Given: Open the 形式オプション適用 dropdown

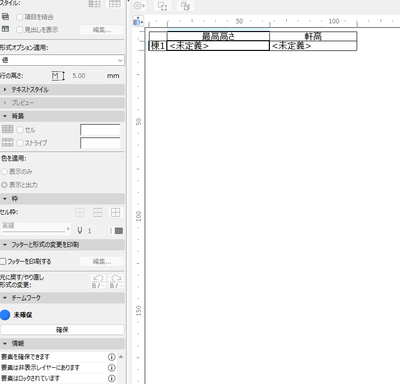Looking at the screenshot, I should 62,60.
